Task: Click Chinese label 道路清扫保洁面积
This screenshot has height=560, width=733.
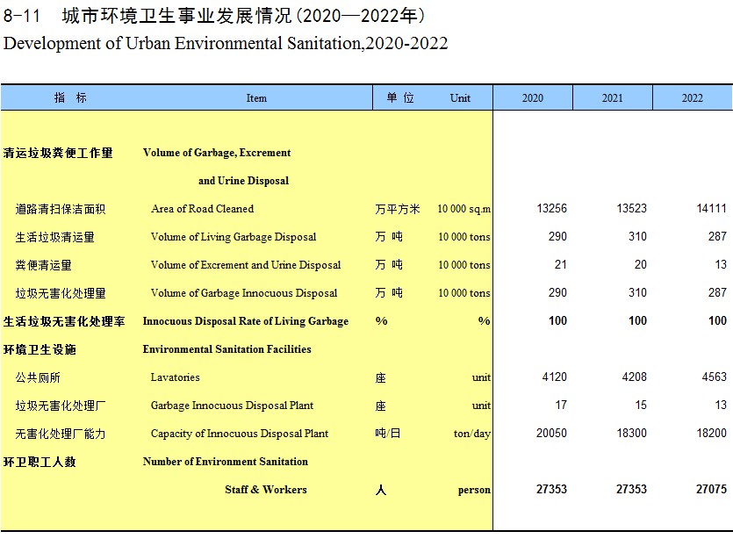Action: click(x=61, y=209)
